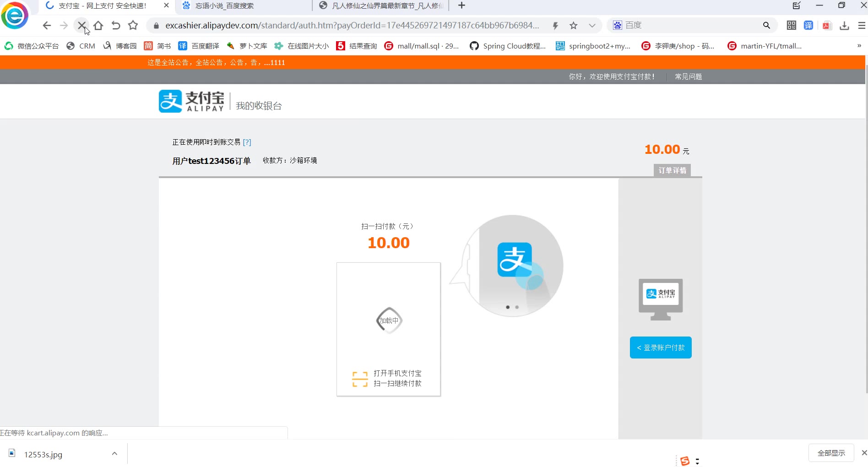Close the 支付宝 tab
Viewport: 868px width, 467px height.
(166, 5)
